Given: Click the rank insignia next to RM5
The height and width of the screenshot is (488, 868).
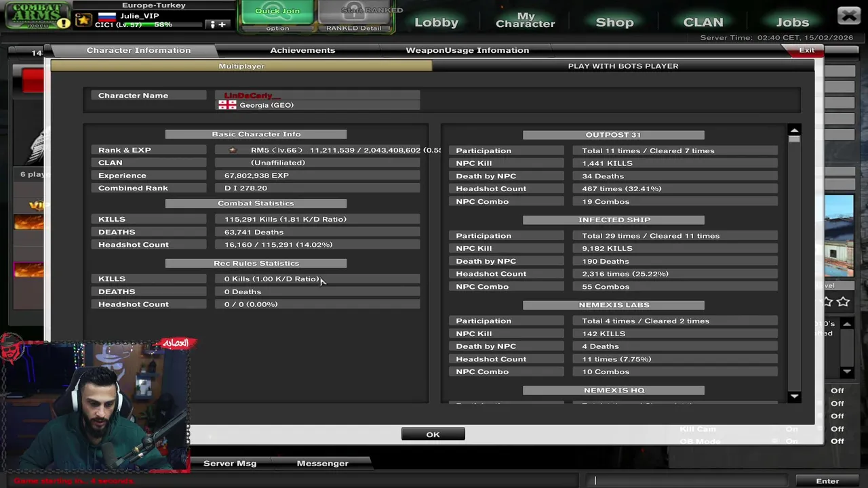Looking at the screenshot, I should tap(233, 150).
